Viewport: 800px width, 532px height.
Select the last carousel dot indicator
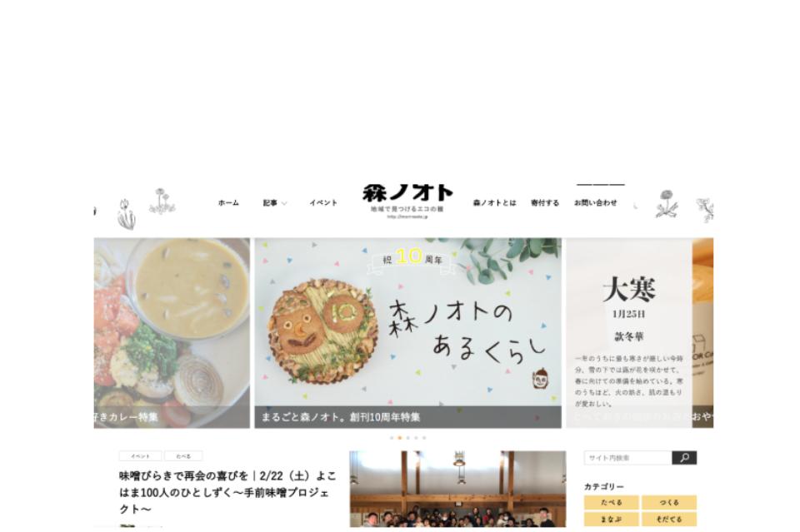point(424,438)
